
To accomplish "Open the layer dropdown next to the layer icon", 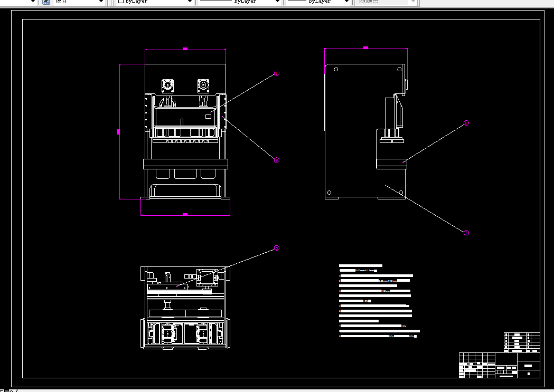I will [80, 2].
